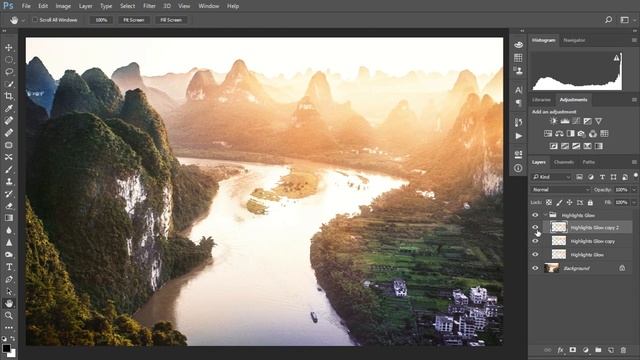Select the Lasso tool

(x=9, y=72)
